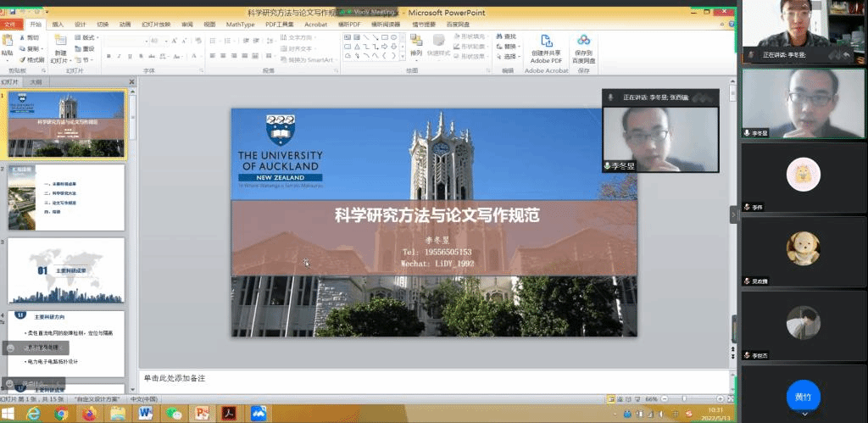Open Word from the taskbar

pyautogui.click(x=146, y=413)
